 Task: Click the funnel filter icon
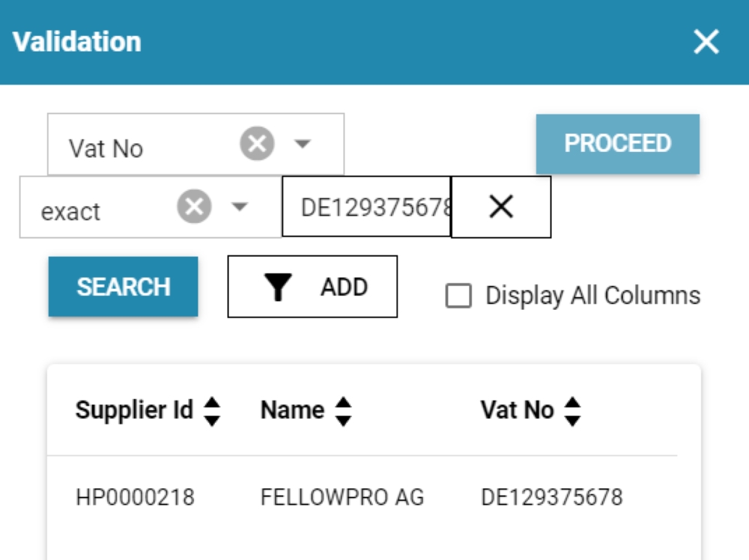pyautogui.click(x=279, y=287)
